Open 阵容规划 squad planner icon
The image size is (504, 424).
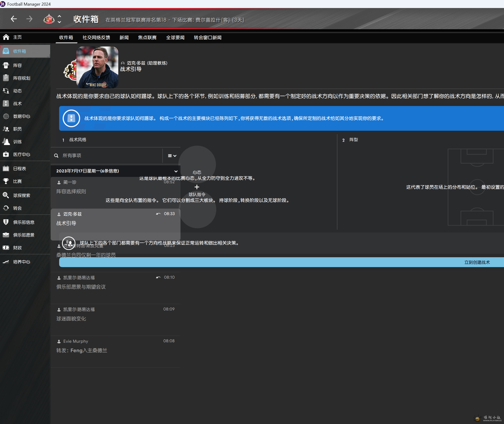coord(6,78)
